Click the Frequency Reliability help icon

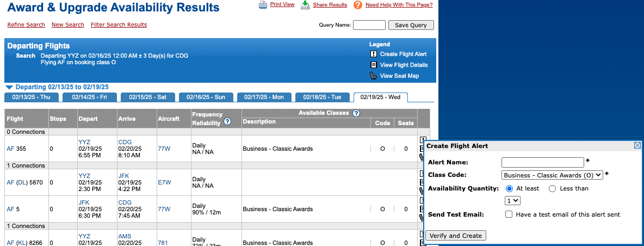click(x=227, y=122)
